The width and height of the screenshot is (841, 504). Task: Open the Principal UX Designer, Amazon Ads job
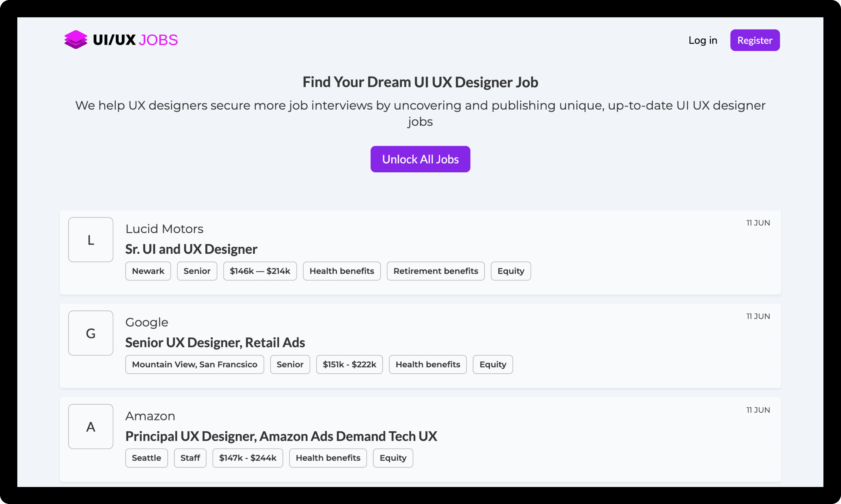pyautogui.click(x=281, y=436)
